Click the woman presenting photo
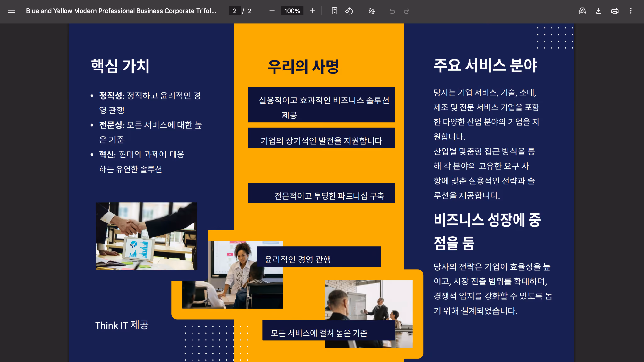Viewport: 644px width, 362px height. click(233, 275)
